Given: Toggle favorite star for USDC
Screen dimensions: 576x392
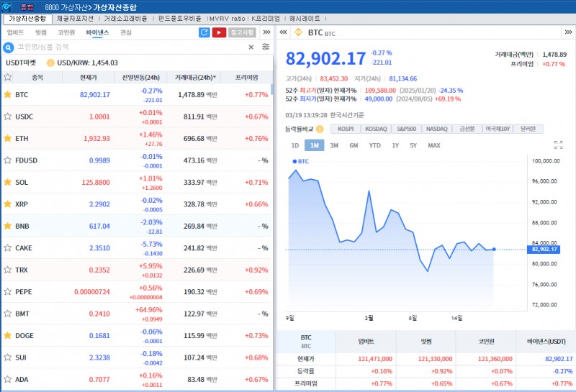Looking at the screenshot, I should (7, 117).
